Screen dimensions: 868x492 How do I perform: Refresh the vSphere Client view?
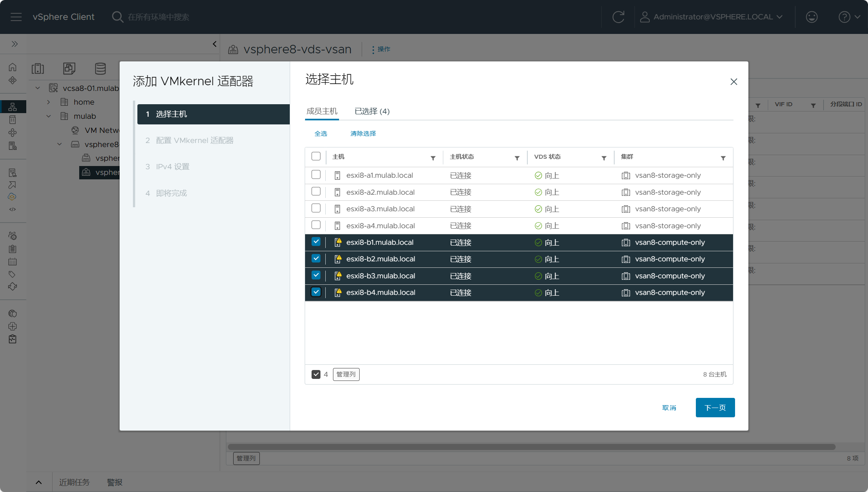(618, 17)
